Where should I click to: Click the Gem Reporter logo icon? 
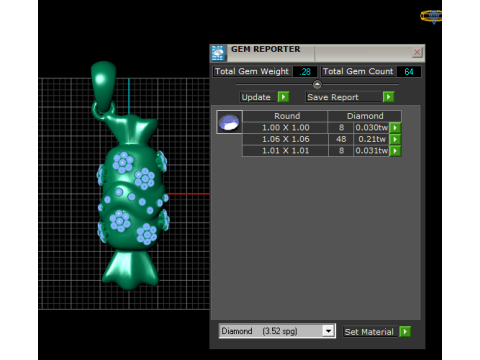[x=218, y=53]
